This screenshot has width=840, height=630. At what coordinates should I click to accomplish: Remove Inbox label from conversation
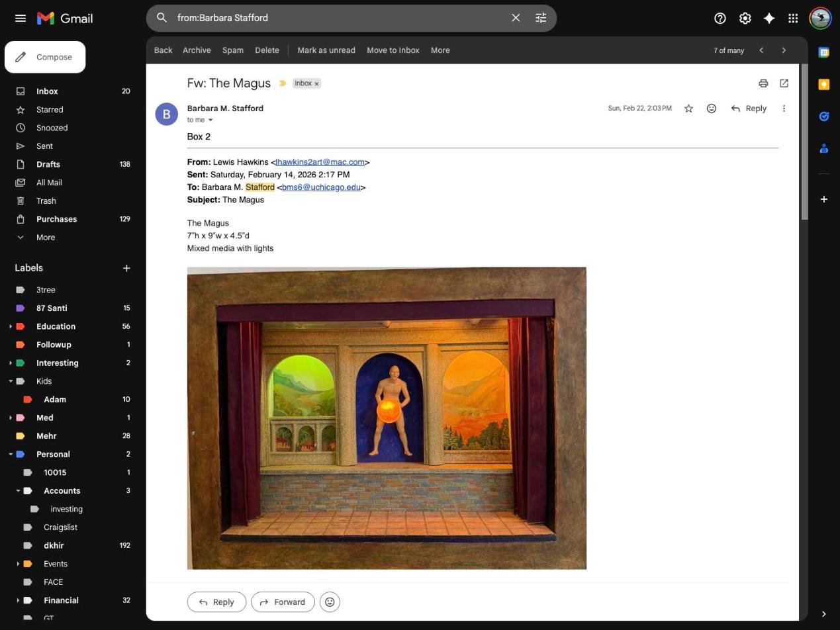(x=316, y=83)
